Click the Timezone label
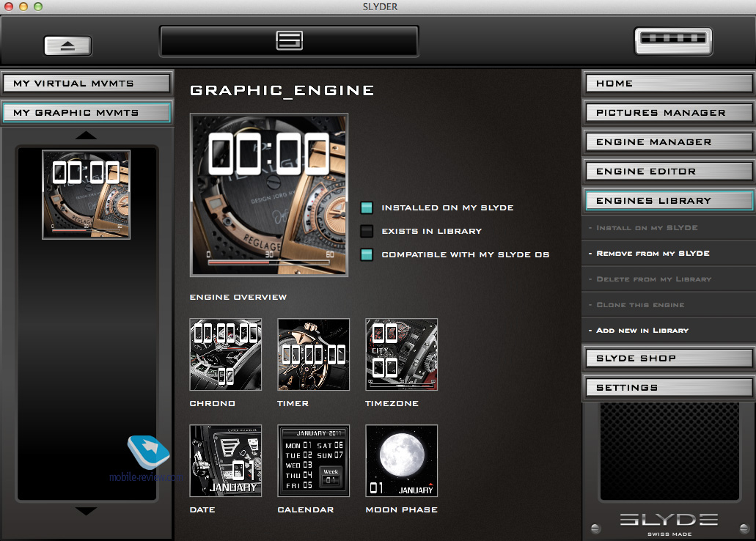756x541 pixels. coord(392,404)
